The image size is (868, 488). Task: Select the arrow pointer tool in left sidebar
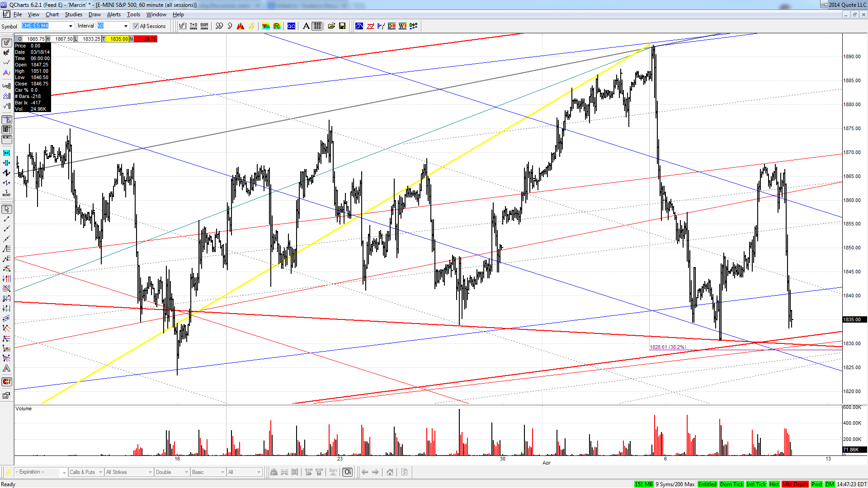pos(7,209)
